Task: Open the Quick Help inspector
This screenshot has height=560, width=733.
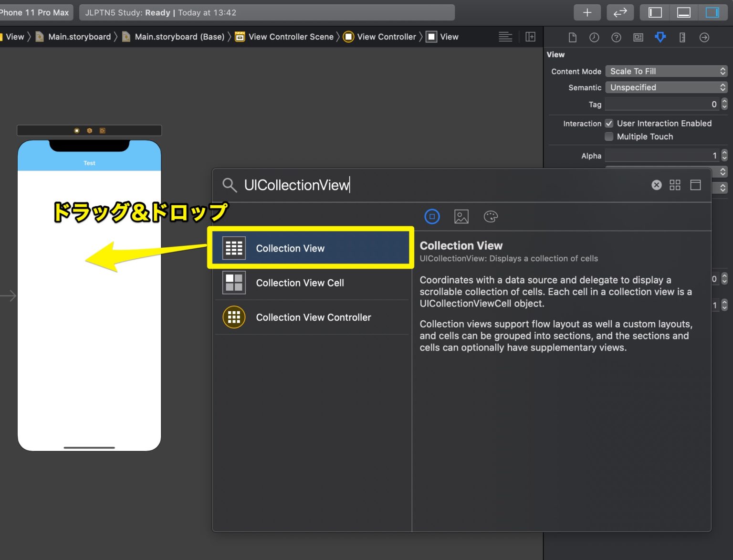Action: [x=616, y=37]
